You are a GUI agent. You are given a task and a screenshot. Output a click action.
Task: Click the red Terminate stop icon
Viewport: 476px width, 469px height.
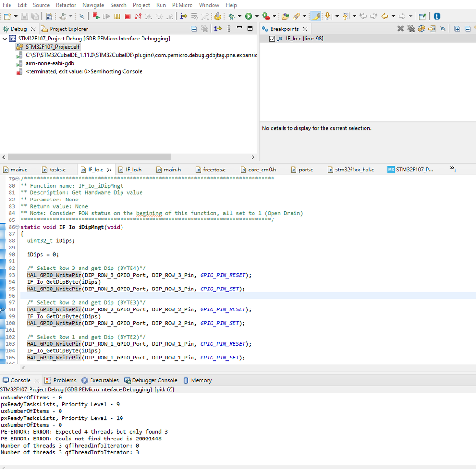click(x=128, y=16)
